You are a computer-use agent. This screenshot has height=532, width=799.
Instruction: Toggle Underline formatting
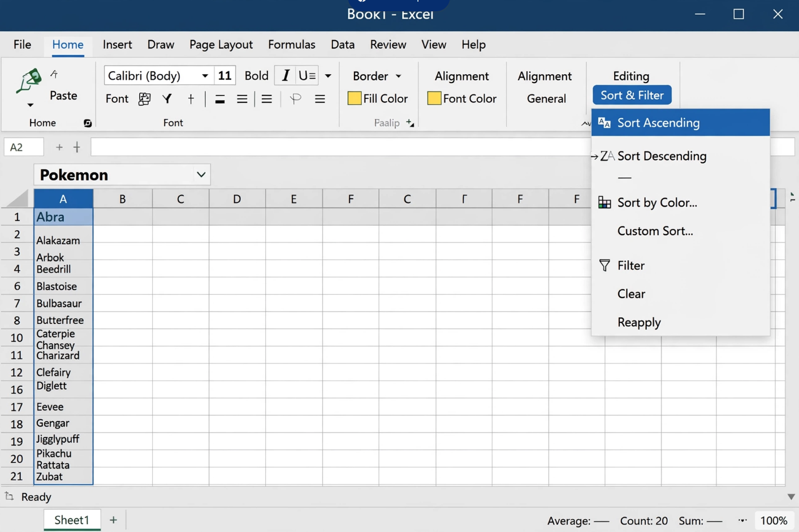click(307, 75)
